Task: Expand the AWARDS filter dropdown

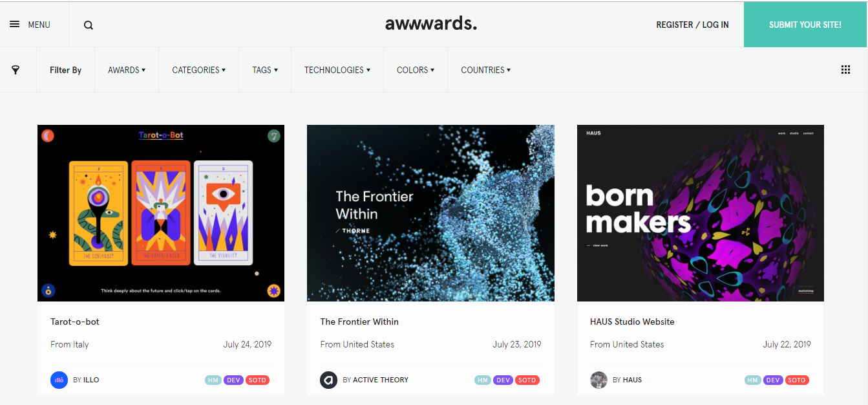Action: (x=127, y=70)
